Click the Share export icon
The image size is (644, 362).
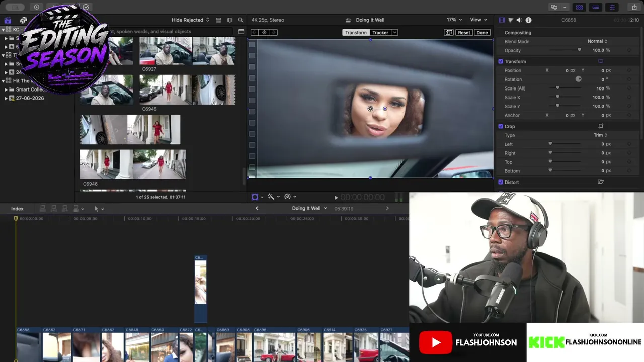tap(634, 7)
